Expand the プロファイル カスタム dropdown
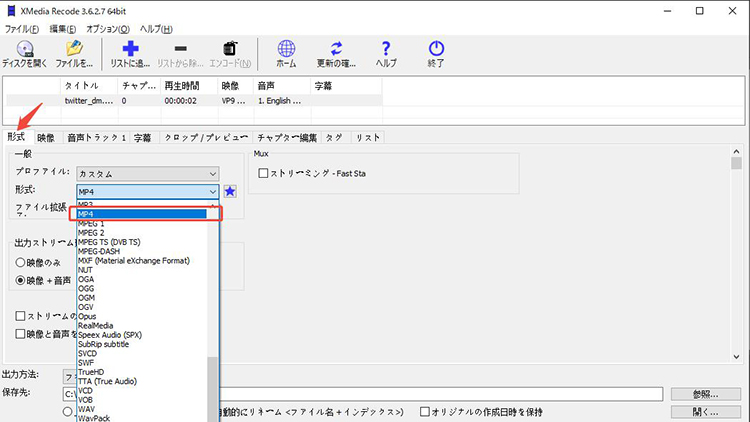 (x=148, y=174)
